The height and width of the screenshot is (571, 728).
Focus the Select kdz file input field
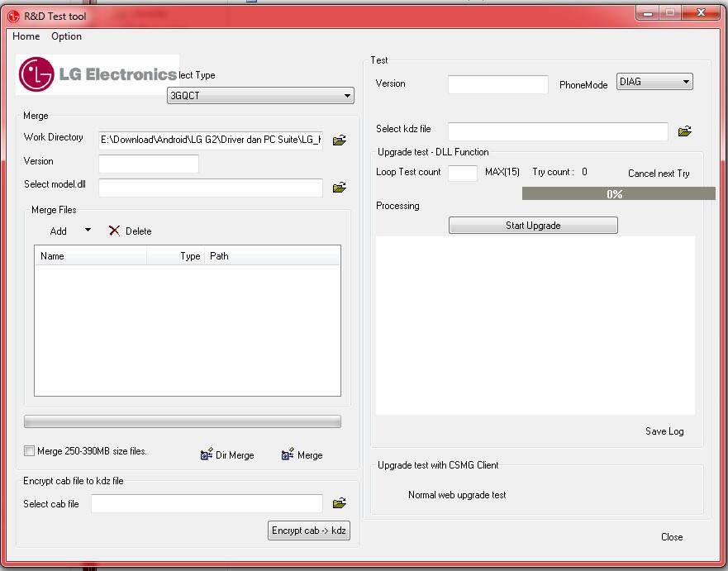558,131
